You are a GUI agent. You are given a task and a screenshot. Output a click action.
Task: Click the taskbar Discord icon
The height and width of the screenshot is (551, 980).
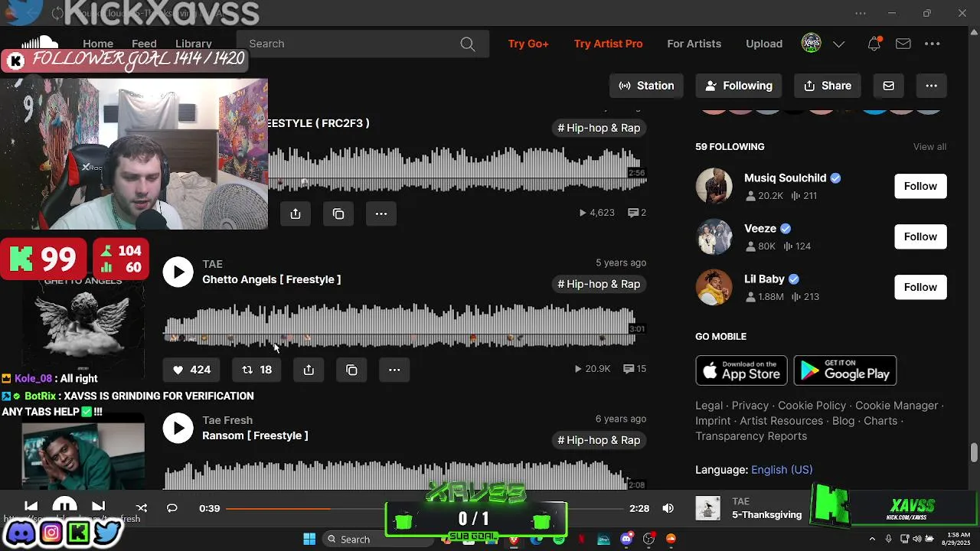click(627, 539)
